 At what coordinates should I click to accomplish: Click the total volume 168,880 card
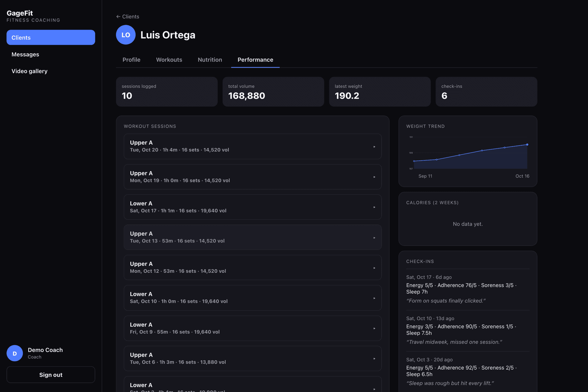(273, 92)
